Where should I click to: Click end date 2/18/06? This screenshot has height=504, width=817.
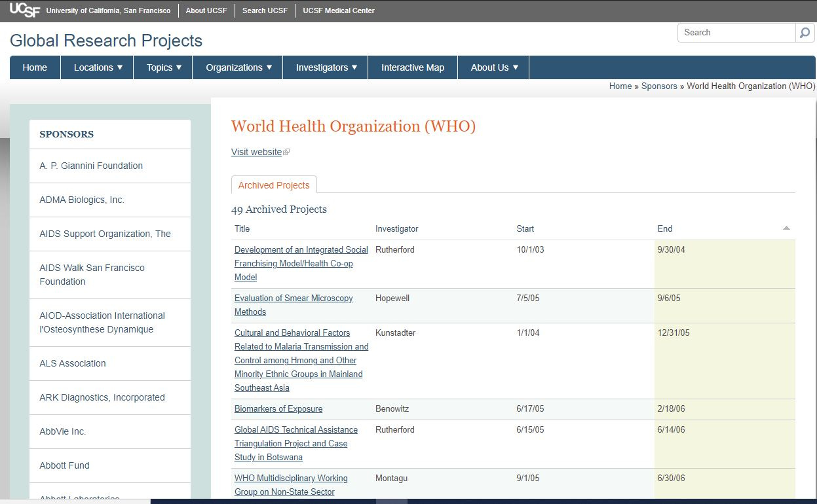pyautogui.click(x=671, y=408)
